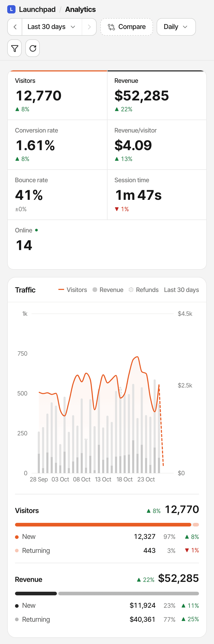Click the 13 Oct axis label

(x=103, y=479)
